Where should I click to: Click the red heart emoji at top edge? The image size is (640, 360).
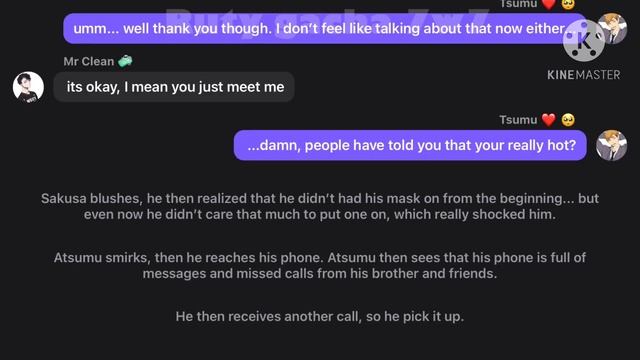(x=549, y=4)
